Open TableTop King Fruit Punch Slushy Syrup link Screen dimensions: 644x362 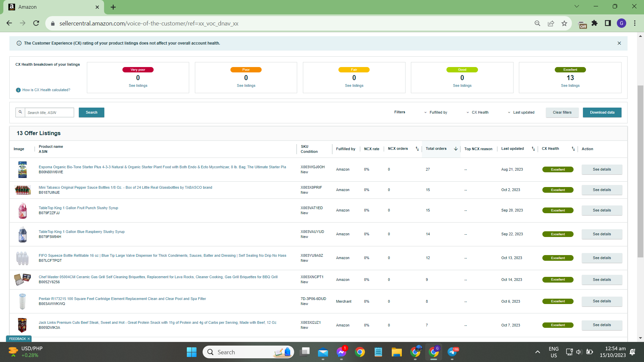tap(78, 208)
